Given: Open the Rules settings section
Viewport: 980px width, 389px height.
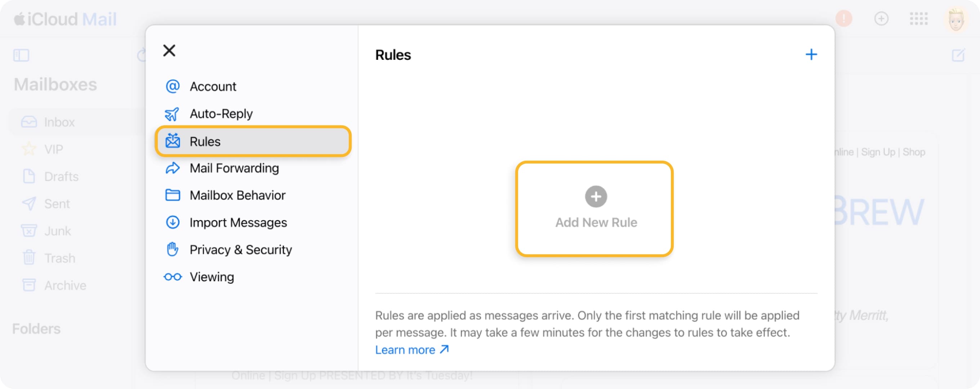Looking at the screenshot, I should [205, 141].
